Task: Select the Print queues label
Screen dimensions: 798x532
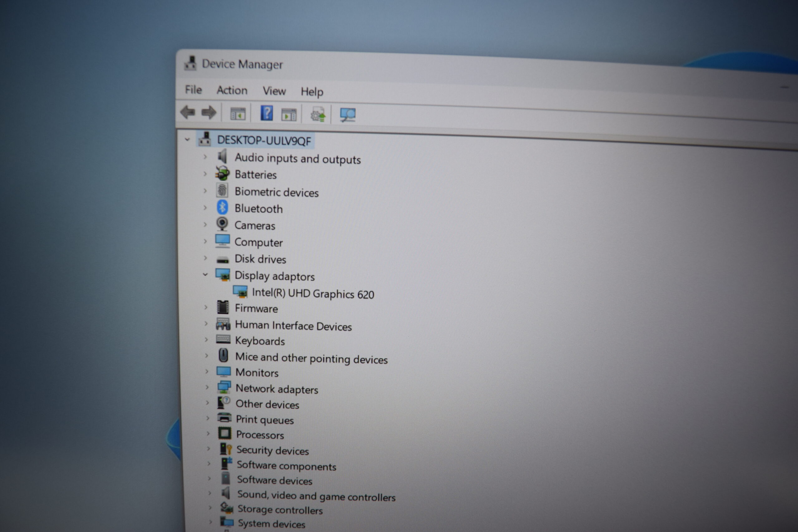Action: point(265,420)
